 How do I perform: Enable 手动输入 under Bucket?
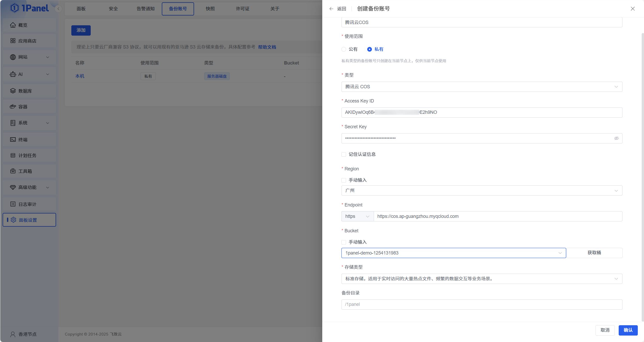click(344, 242)
